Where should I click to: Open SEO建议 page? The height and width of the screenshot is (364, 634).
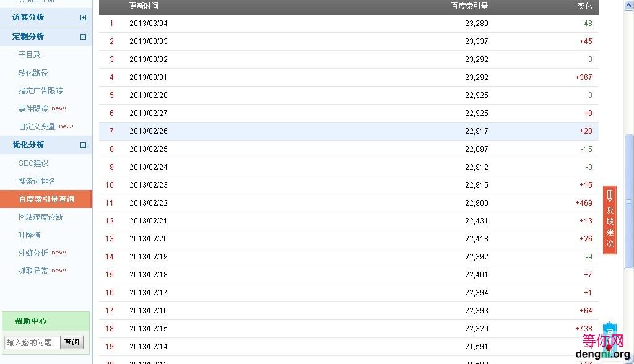coord(33,163)
